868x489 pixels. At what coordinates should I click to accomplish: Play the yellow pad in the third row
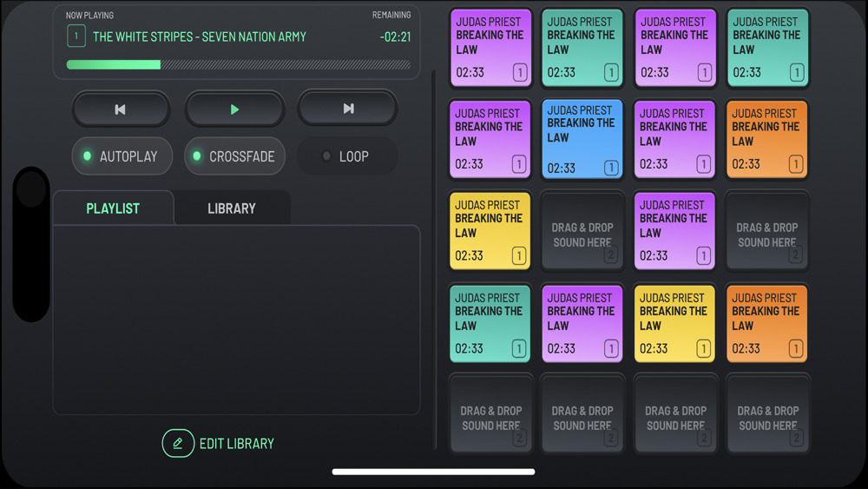pyautogui.click(x=490, y=231)
